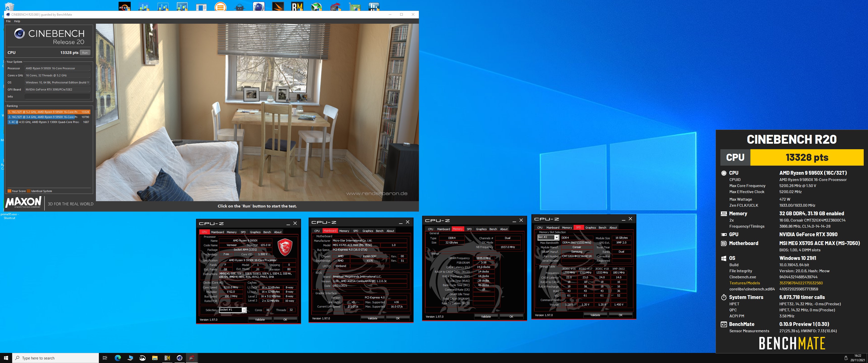The height and width of the screenshot is (363, 868).
Task: Switch to BenchMate in the taskbar
Action: [x=167, y=358]
